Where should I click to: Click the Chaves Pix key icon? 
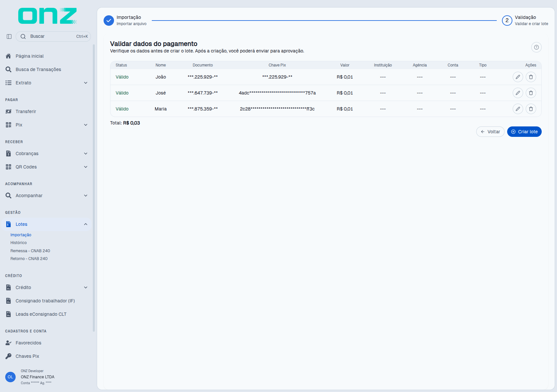click(8, 356)
